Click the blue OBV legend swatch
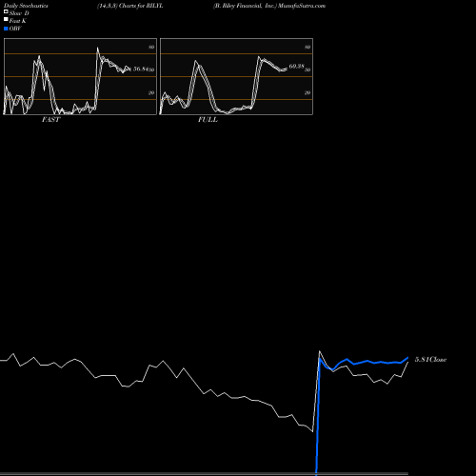Viewport: 476px width, 476px height. pos(6,29)
